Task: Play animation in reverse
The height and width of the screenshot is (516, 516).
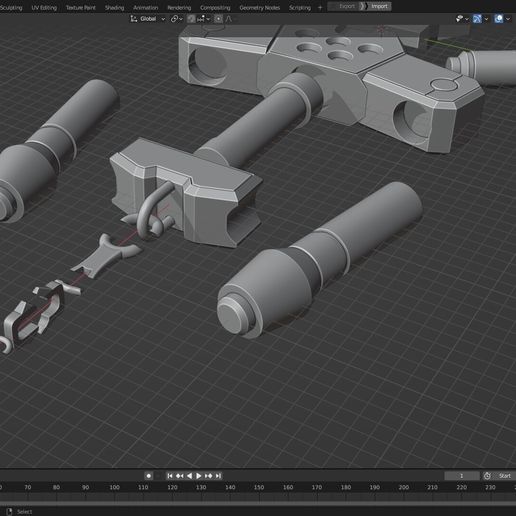Action: click(x=189, y=476)
